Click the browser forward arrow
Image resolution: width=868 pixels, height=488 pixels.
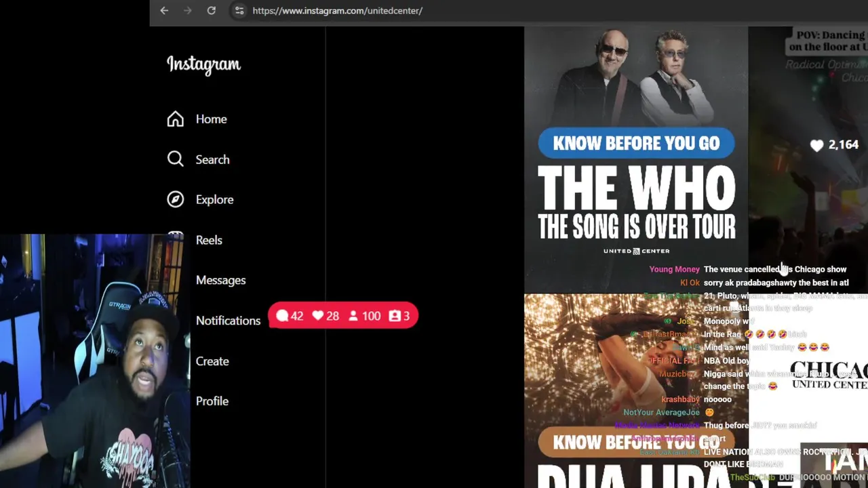[188, 11]
